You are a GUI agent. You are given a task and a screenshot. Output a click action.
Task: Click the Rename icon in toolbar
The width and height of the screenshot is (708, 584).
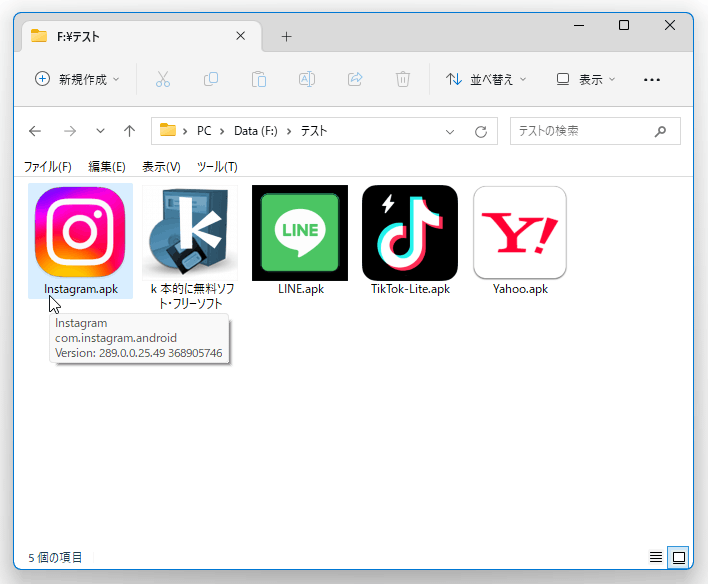[x=307, y=79]
